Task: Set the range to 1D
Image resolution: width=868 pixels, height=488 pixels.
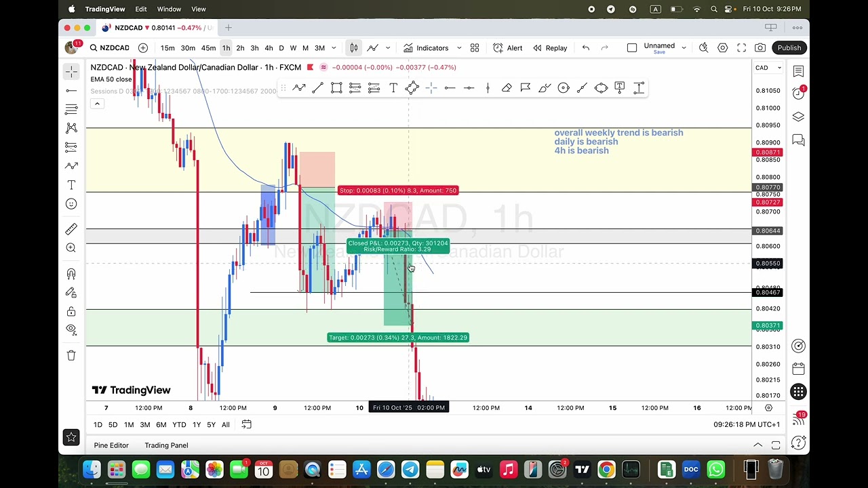Action: [98, 424]
